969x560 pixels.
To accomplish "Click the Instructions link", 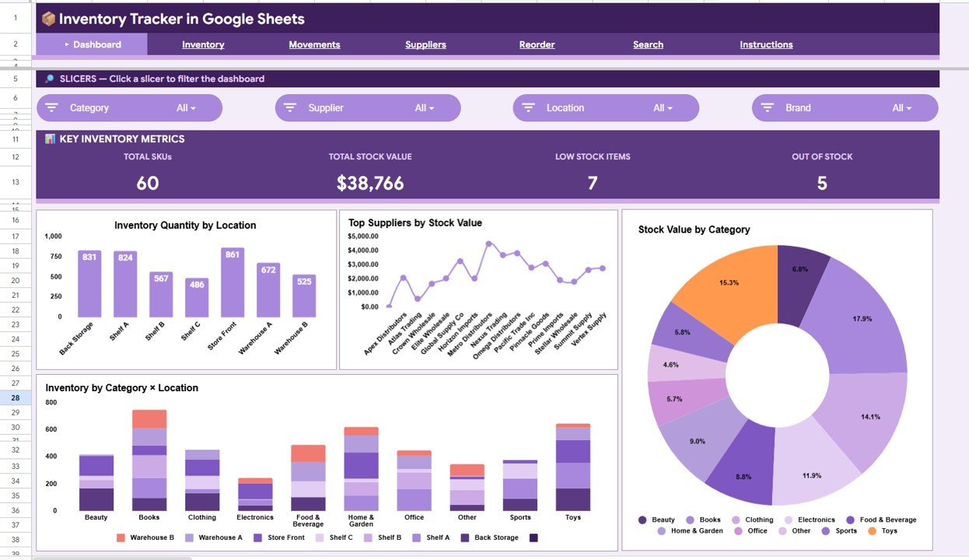I will click(x=765, y=44).
